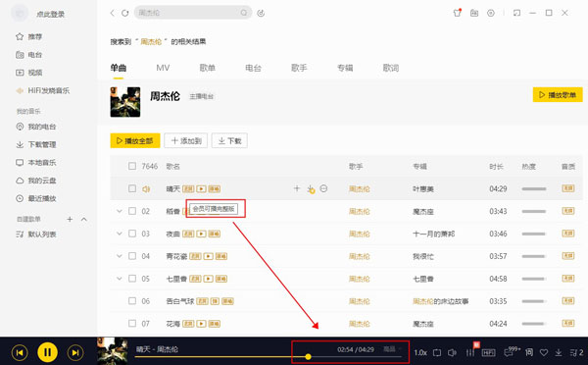This screenshot has height=365, width=588.
Task: Switch to mini mode via the title bar icon
Action: (516, 13)
